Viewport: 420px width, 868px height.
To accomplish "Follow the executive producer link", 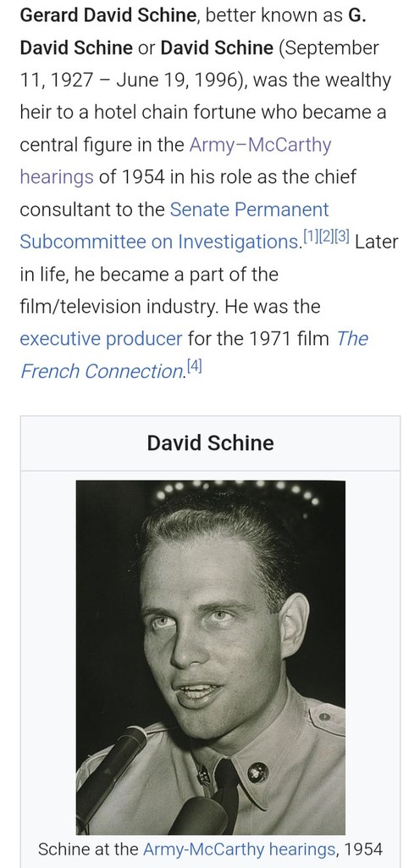I will (x=101, y=338).
